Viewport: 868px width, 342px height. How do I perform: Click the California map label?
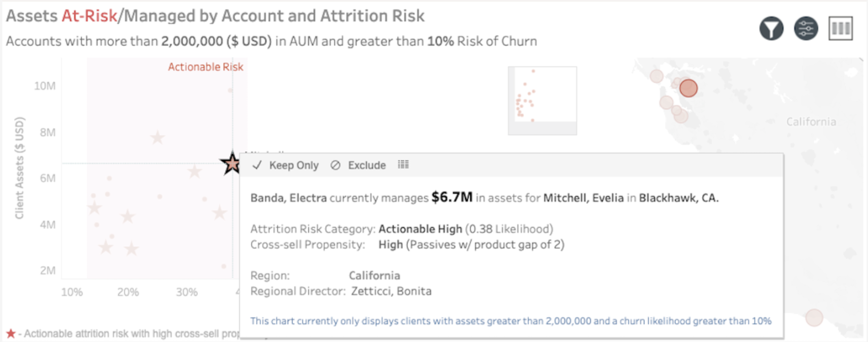pyautogui.click(x=811, y=122)
